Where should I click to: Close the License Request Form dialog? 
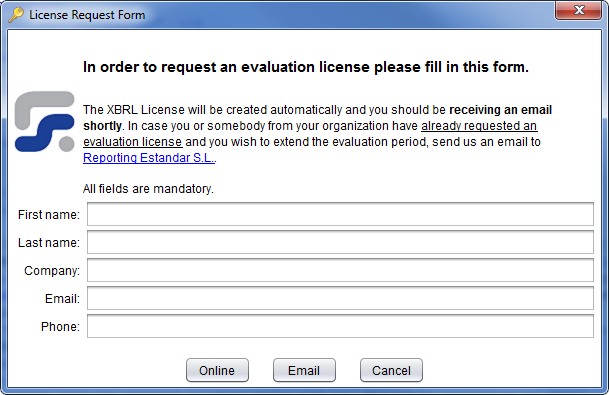579,10
